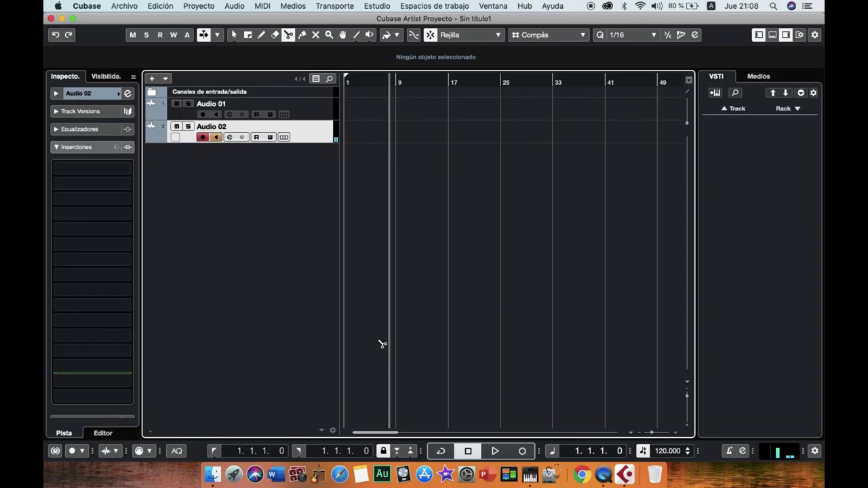The width and height of the screenshot is (868, 488).
Task: Click the Redo arrow icon
Action: click(x=68, y=35)
